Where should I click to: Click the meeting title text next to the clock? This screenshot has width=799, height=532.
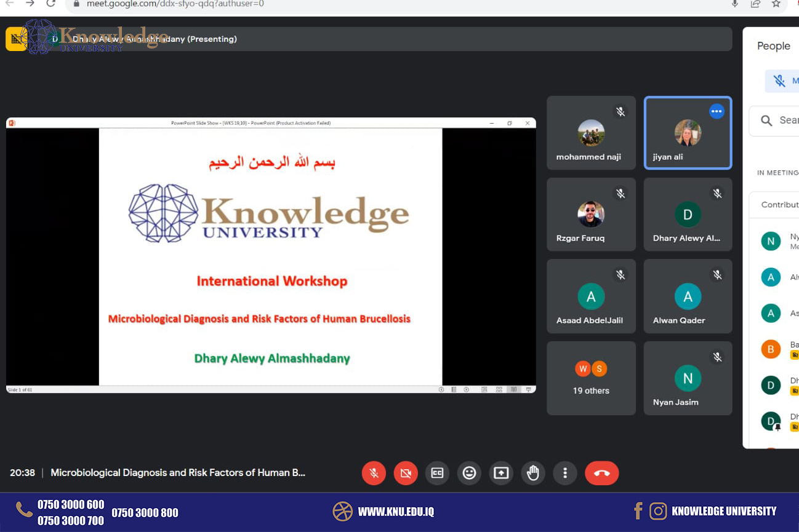[x=178, y=473]
